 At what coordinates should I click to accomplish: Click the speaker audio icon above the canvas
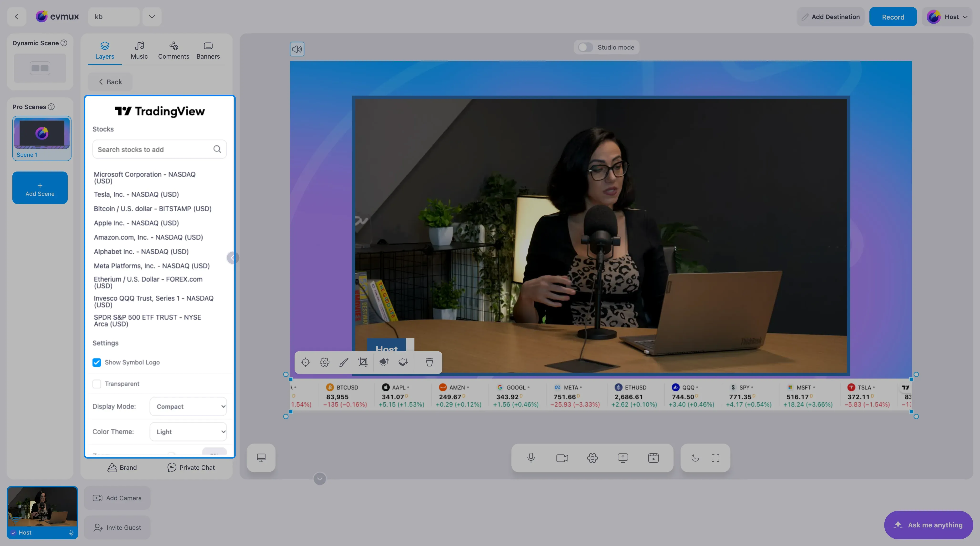click(297, 49)
